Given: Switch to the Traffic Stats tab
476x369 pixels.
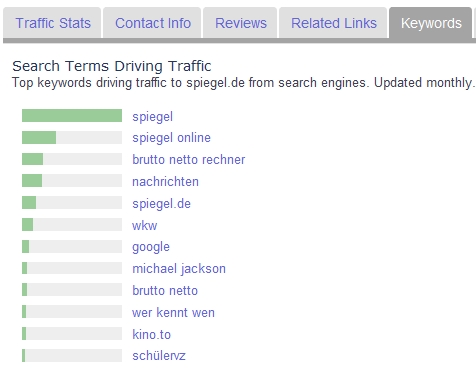Looking at the screenshot, I should [52, 23].
